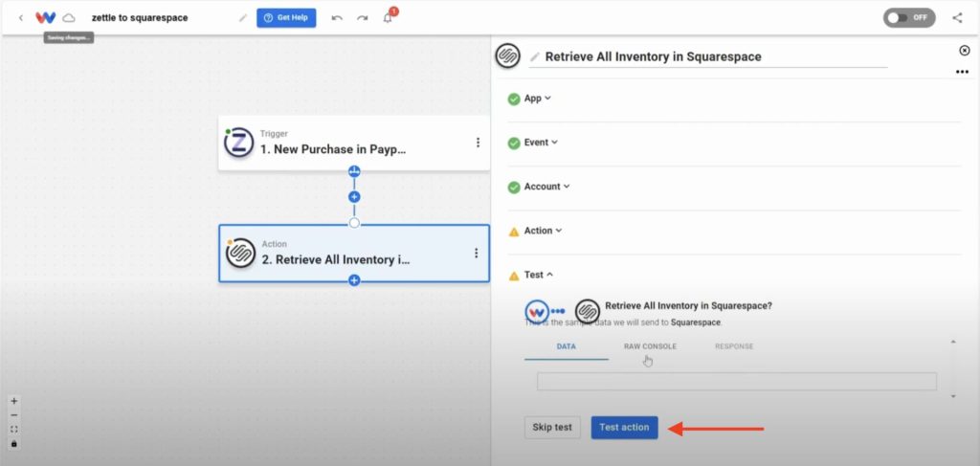Select the '1. New Purchase in Payp…' trigger node
980x466 pixels.
point(354,143)
